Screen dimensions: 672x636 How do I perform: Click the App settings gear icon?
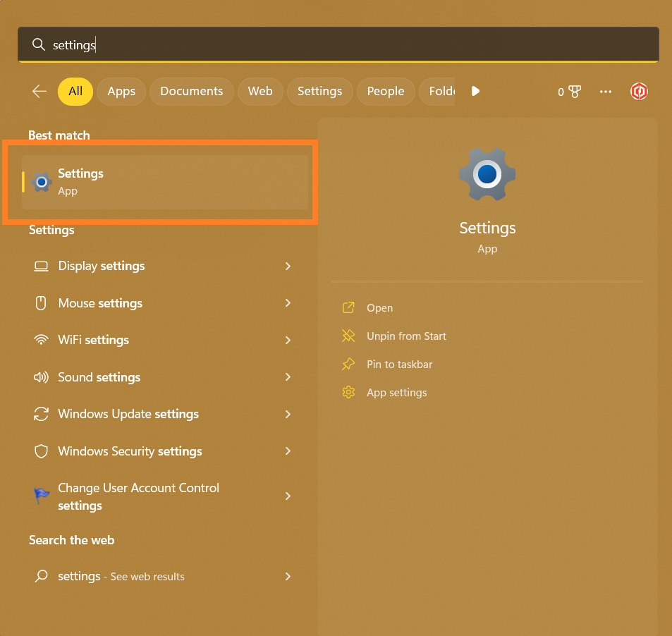click(348, 393)
